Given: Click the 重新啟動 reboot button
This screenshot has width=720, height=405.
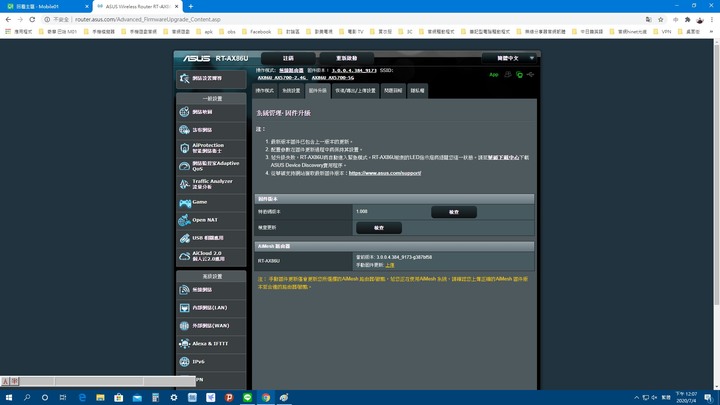Looking at the screenshot, I should click(x=347, y=58).
